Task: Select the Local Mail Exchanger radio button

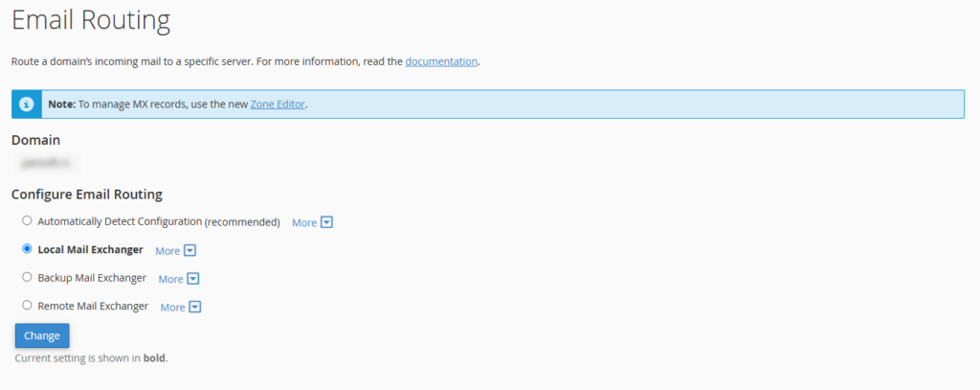Action: coord(27,249)
